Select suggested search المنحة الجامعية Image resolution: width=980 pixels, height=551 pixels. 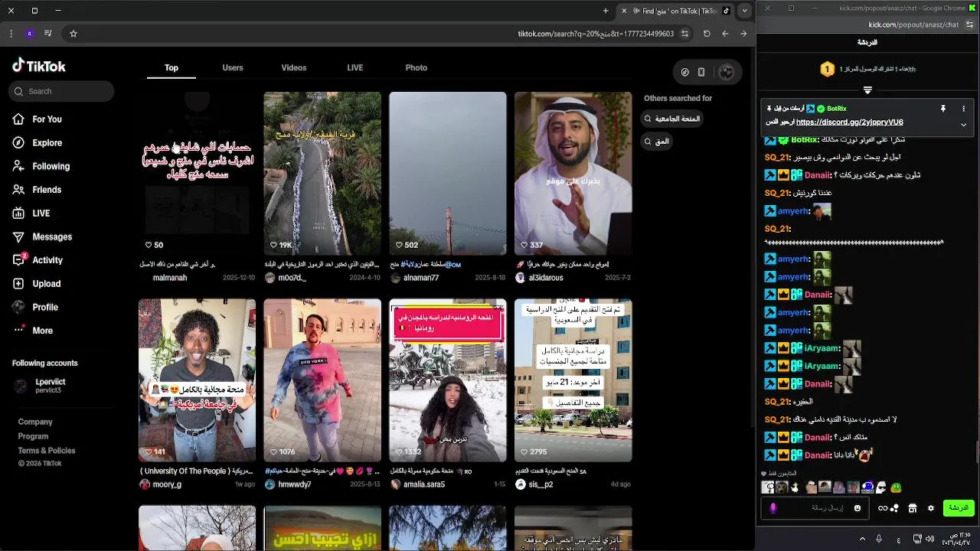[672, 119]
